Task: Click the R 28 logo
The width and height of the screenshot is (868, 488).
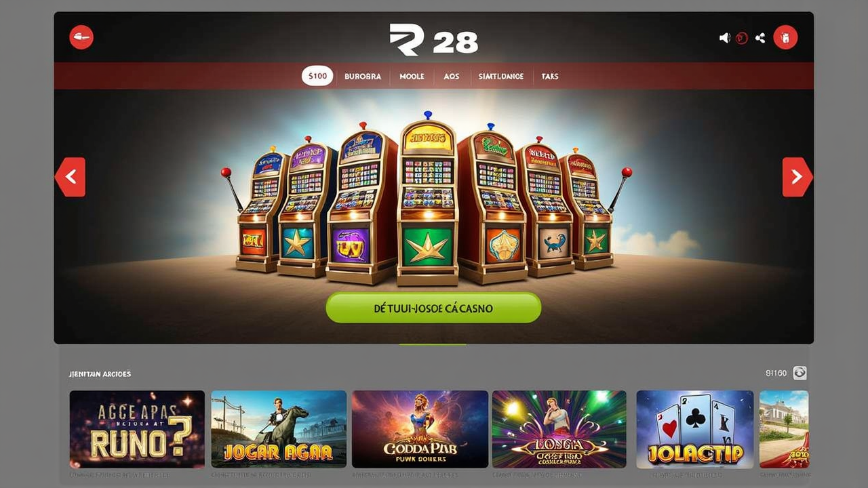Action: tap(434, 39)
